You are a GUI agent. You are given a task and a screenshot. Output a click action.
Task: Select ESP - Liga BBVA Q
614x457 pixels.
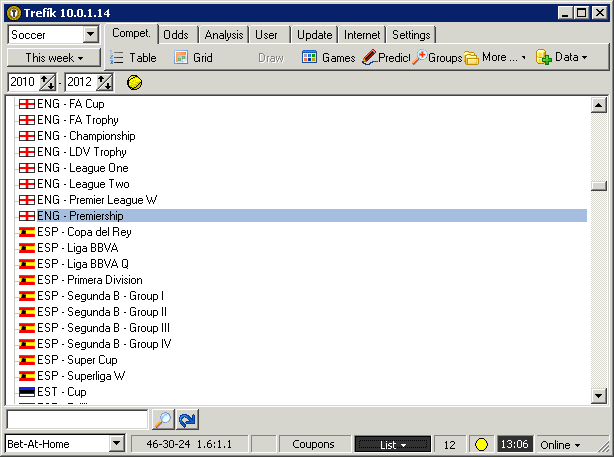click(x=83, y=264)
